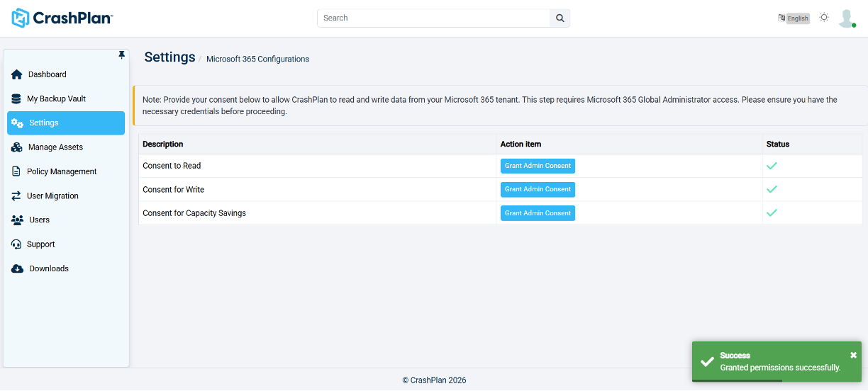Viewport: 868px width, 391px height.
Task: Open Support in sidebar
Action: click(x=66, y=244)
